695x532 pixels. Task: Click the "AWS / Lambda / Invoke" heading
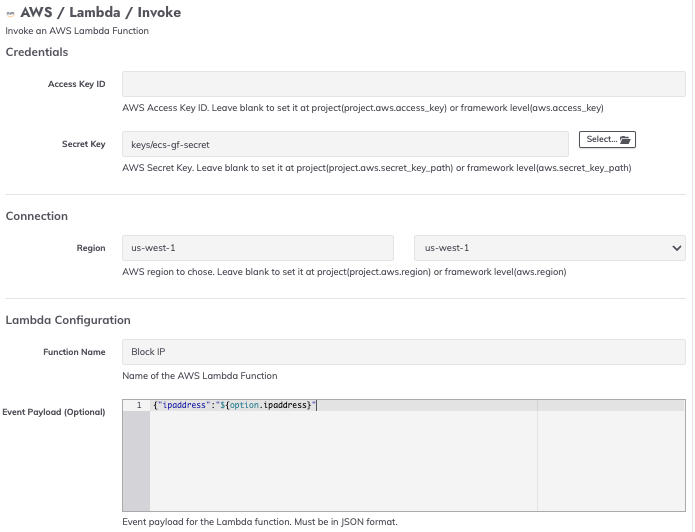click(x=101, y=12)
